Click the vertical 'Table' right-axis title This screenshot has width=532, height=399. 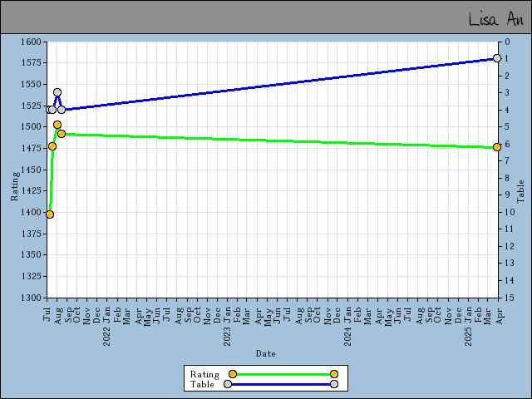[x=520, y=192]
